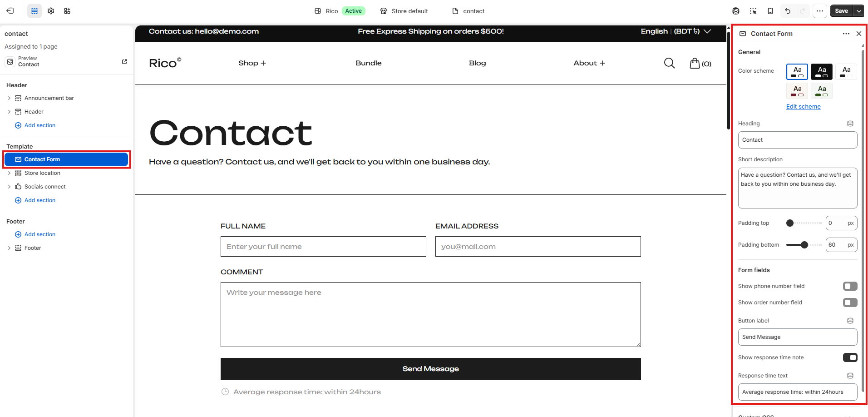Open the app embeds icon
Image resolution: width=868 pixels, height=417 pixels.
click(x=67, y=11)
